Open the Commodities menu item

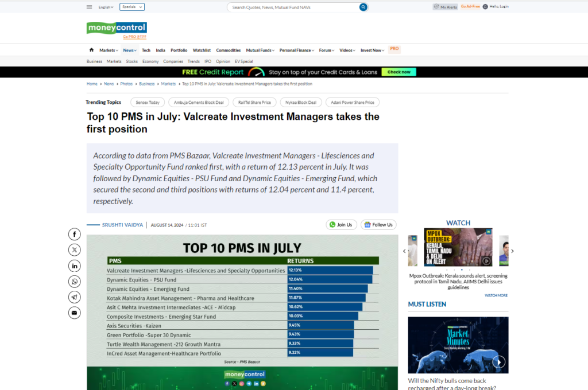228,50
